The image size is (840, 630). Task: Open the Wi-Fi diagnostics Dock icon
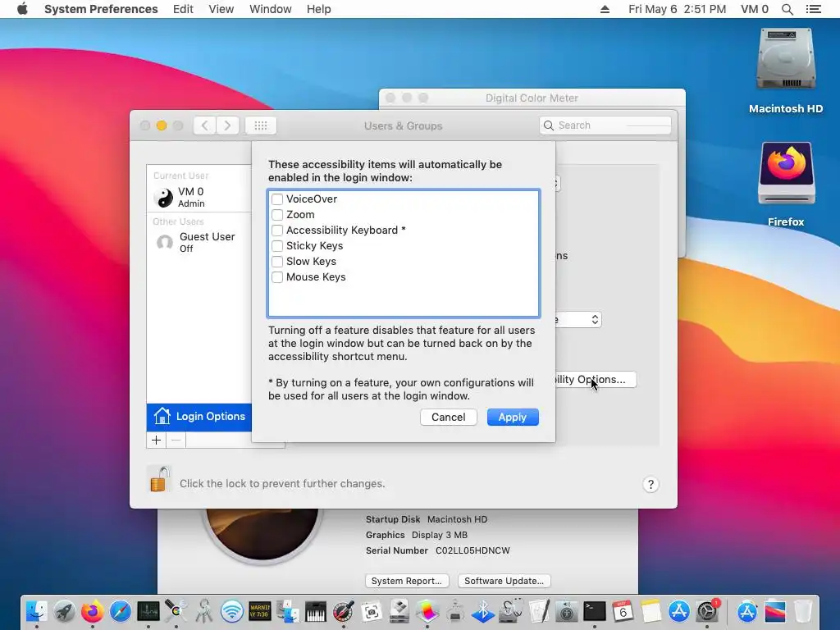pos(232,611)
